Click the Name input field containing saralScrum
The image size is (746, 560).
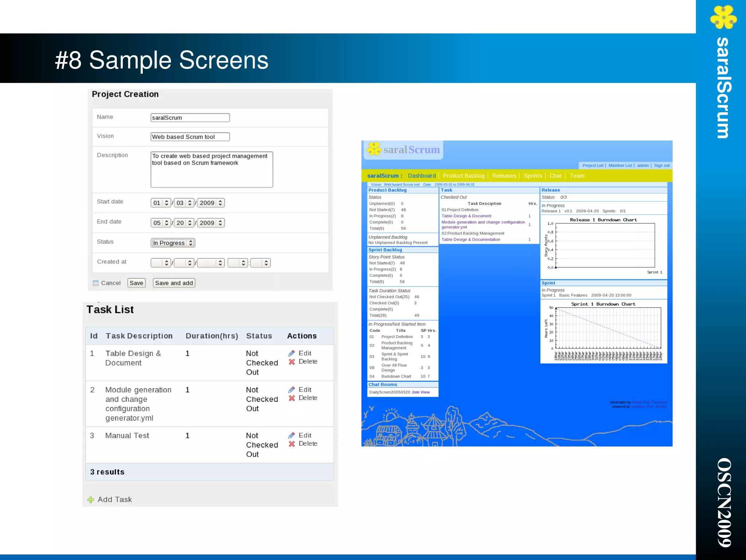[x=190, y=118]
